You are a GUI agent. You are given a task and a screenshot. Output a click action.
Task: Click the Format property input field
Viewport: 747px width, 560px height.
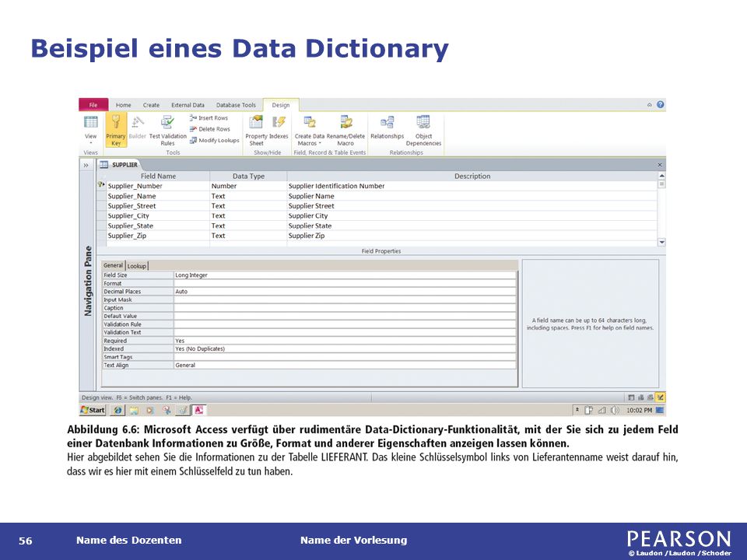coord(345,283)
